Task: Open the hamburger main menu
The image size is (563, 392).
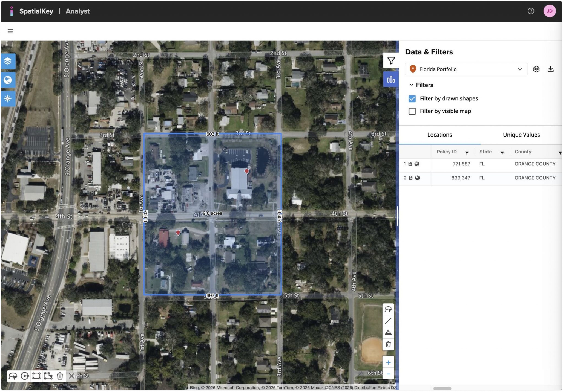Action: pos(10,31)
